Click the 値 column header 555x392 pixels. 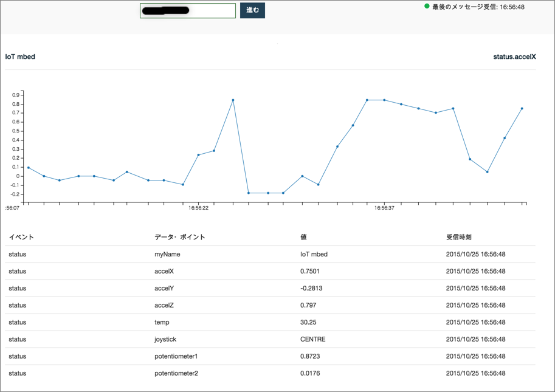(303, 237)
